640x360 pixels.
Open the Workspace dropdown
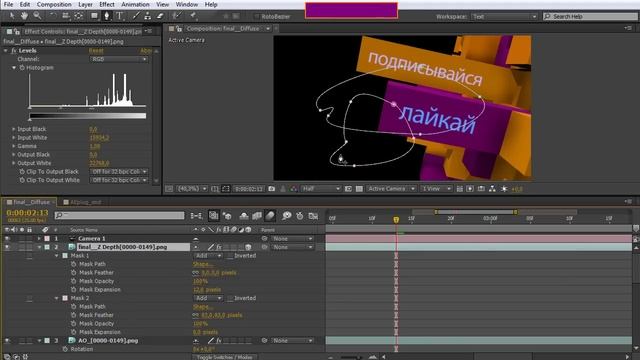tap(504, 17)
